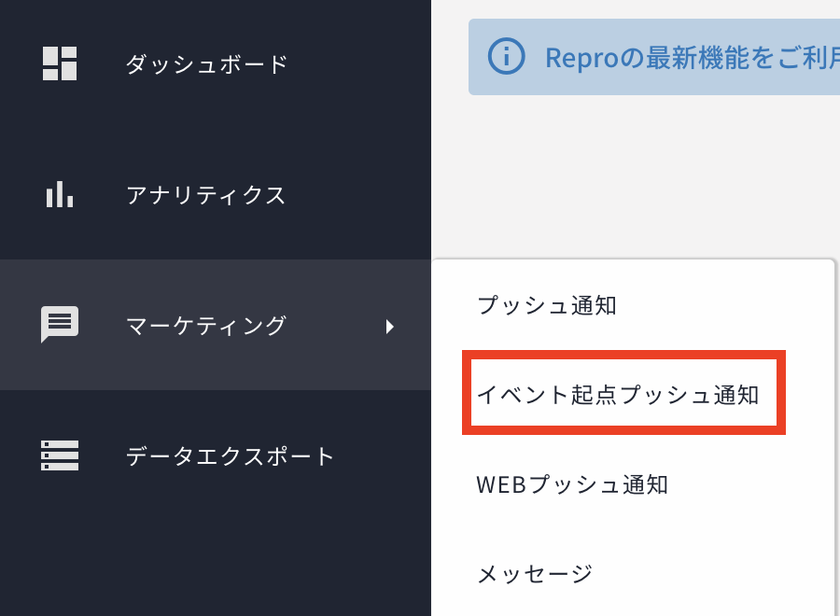Click the info circle icon in banner
The height and width of the screenshot is (616, 840).
(506, 57)
